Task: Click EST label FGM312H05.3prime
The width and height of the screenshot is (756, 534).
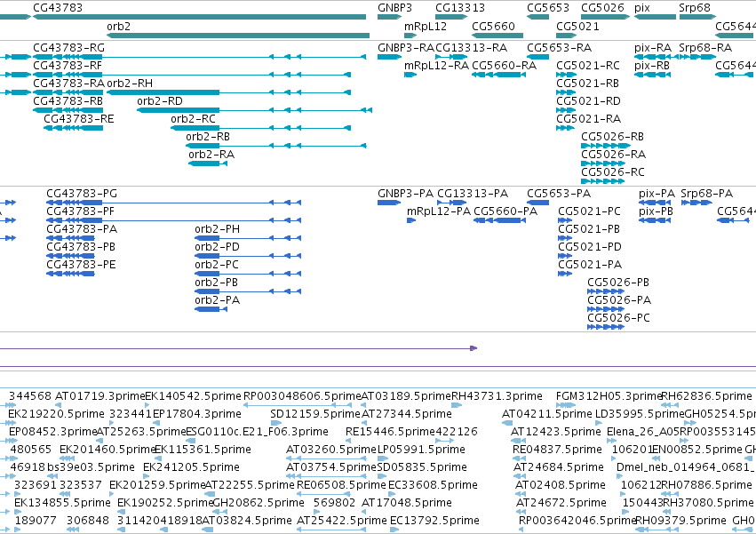Action: click(609, 396)
